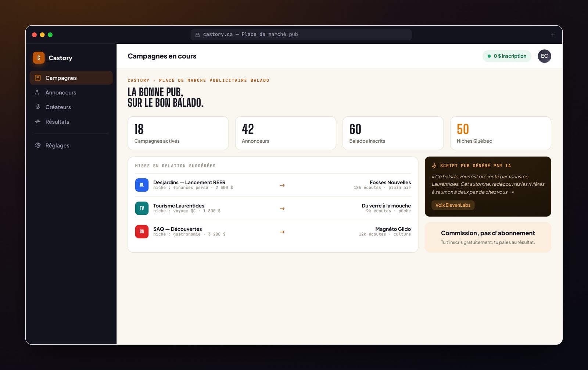Click the Campagnes list icon in sidebar
Screen dimensions: 588x370
(37, 78)
